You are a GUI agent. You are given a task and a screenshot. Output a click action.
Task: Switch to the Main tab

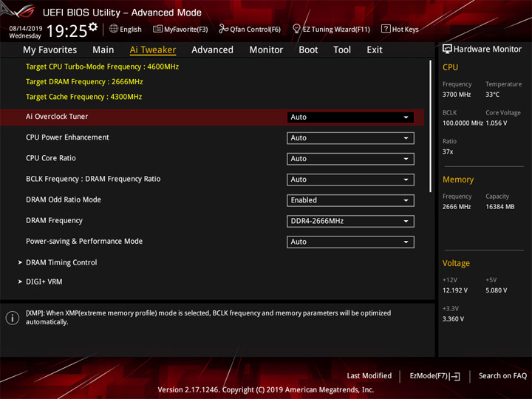(x=103, y=50)
